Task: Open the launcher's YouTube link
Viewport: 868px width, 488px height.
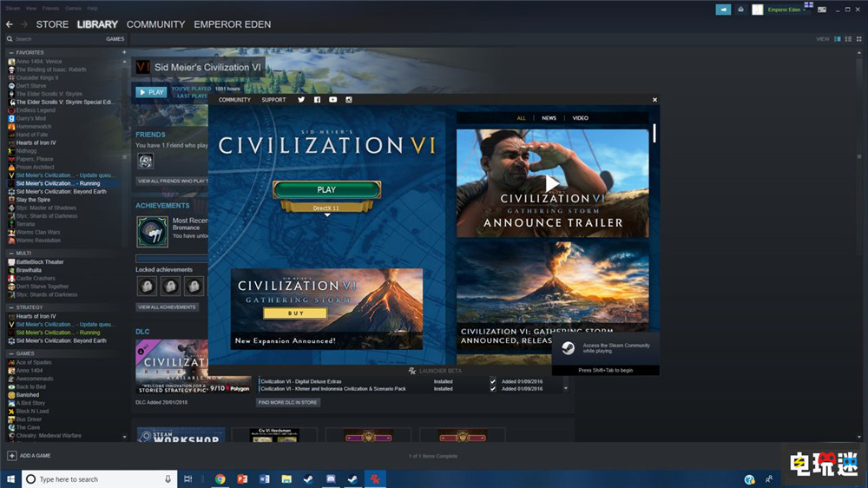Action: click(x=332, y=100)
